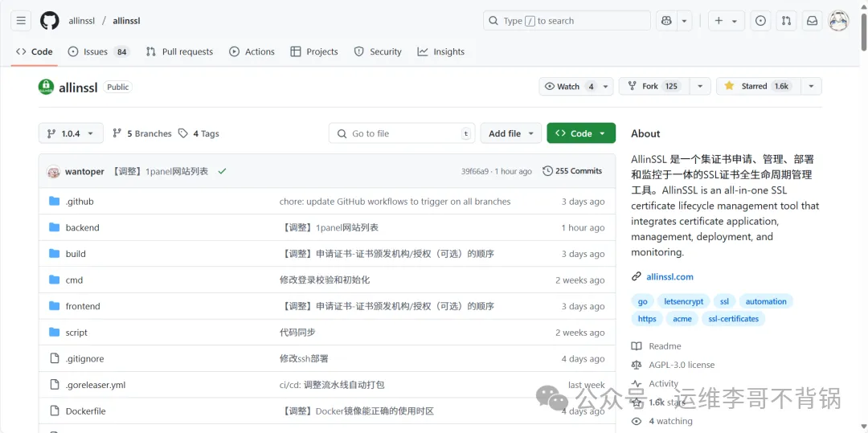Open the Copilot icon in header
The height and width of the screenshot is (433, 868).
coord(666,21)
